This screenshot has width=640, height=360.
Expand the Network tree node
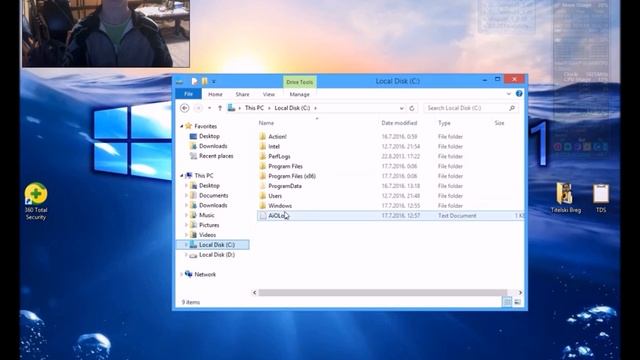pyautogui.click(x=182, y=274)
